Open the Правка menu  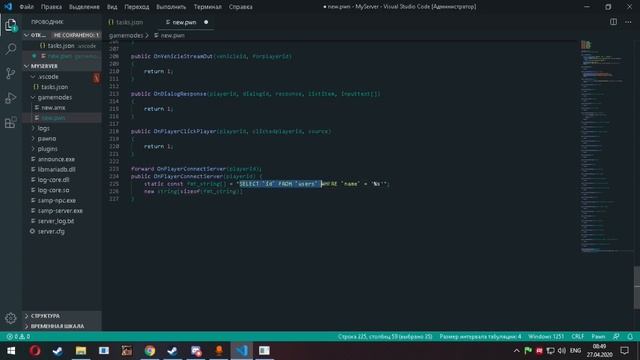(x=51, y=7)
